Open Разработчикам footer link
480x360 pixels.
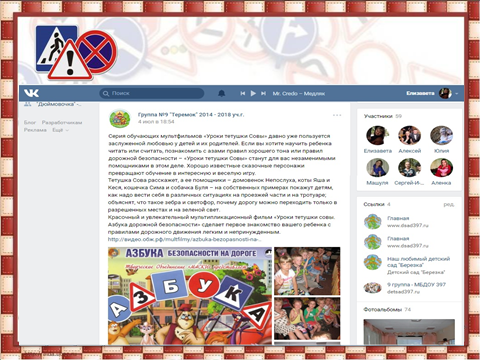click(x=62, y=123)
